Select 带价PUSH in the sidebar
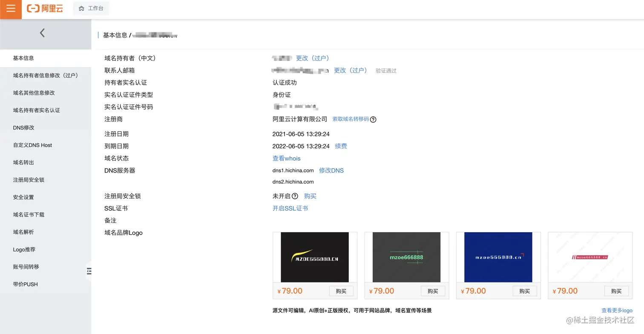Screen dimensions: 644x334 point(46,284)
